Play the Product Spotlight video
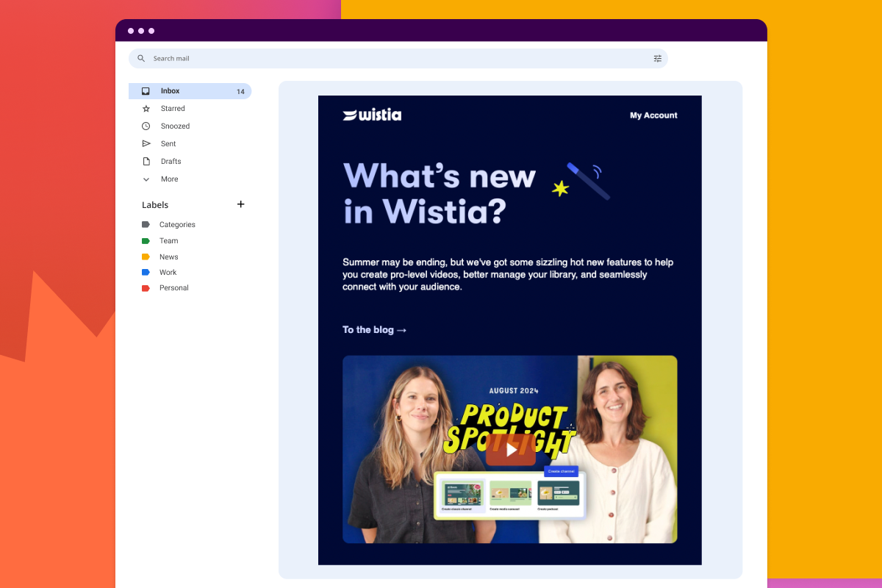 point(511,449)
